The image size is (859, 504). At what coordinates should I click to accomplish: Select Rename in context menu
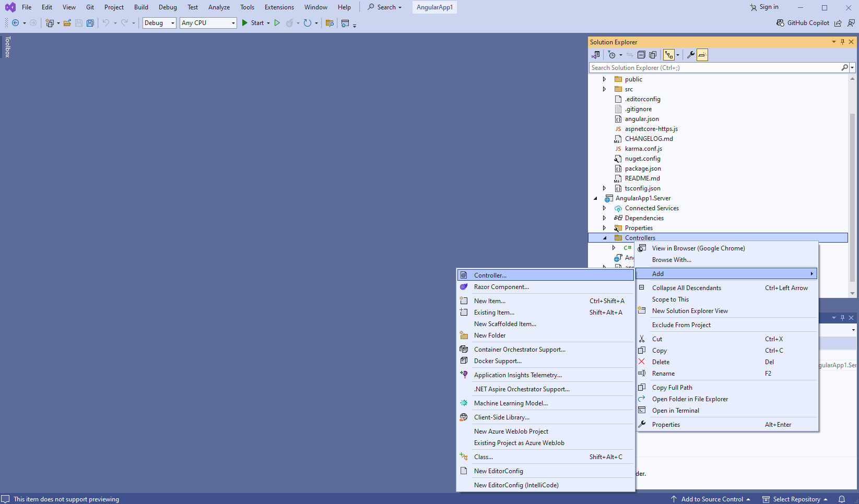pos(727,374)
